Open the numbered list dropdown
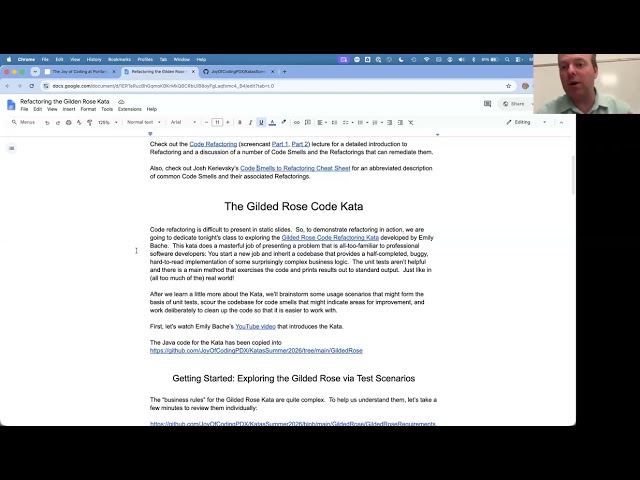Image resolution: width=640 pixels, height=480 pixels. pos(377,122)
